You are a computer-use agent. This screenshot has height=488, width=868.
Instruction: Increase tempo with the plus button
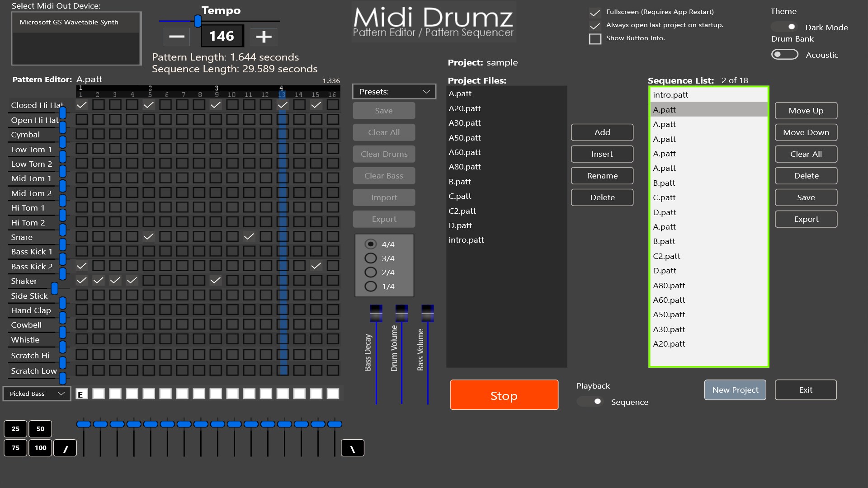tap(264, 37)
